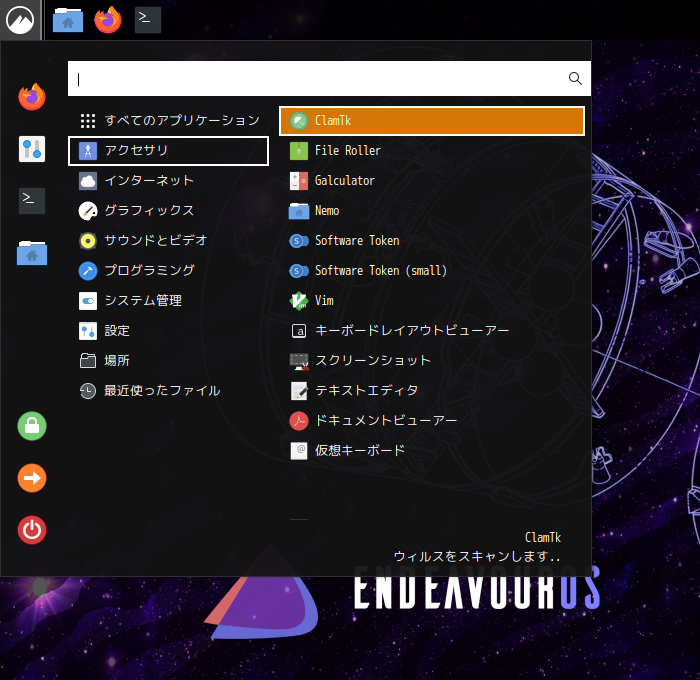This screenshot has height=680, width=700.
Task: Launch Firefox from the top panel
Action: tap(108, 20)
